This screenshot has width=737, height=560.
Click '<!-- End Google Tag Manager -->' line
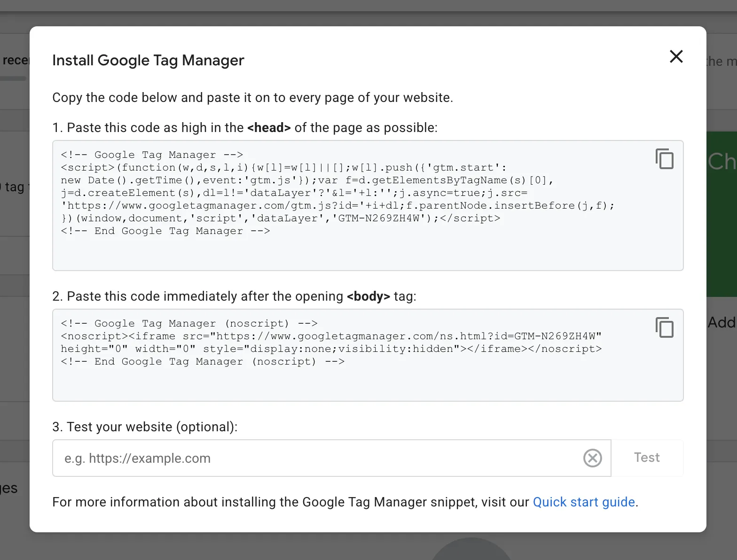(x=165, y=231)
